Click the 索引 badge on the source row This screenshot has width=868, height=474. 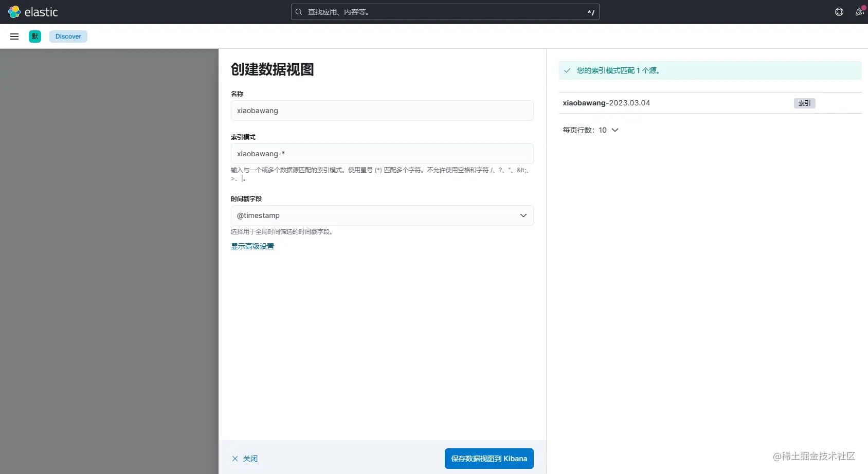(x=804, y=103)
